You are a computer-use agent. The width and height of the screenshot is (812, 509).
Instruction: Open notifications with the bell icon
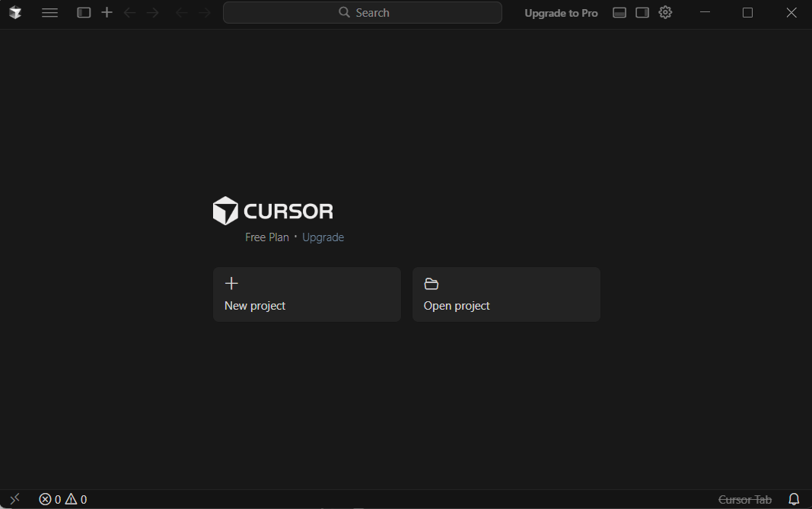(794, 499)
